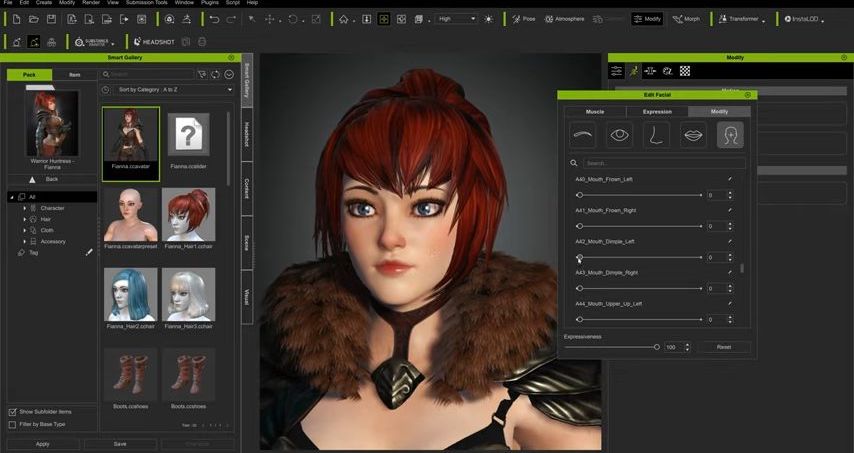Toggle Show Subfolder Items checkbox
Screen dimensions: 854x453
click(x=12, y=412)
